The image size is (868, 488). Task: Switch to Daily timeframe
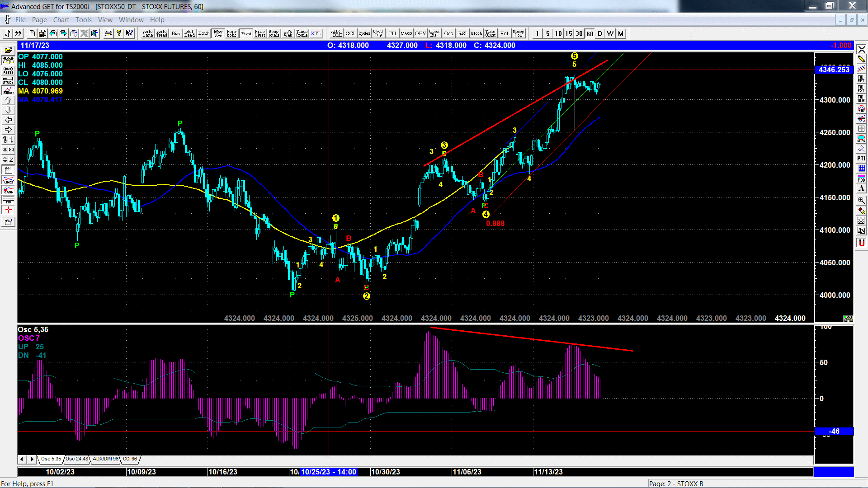point(600,33)
